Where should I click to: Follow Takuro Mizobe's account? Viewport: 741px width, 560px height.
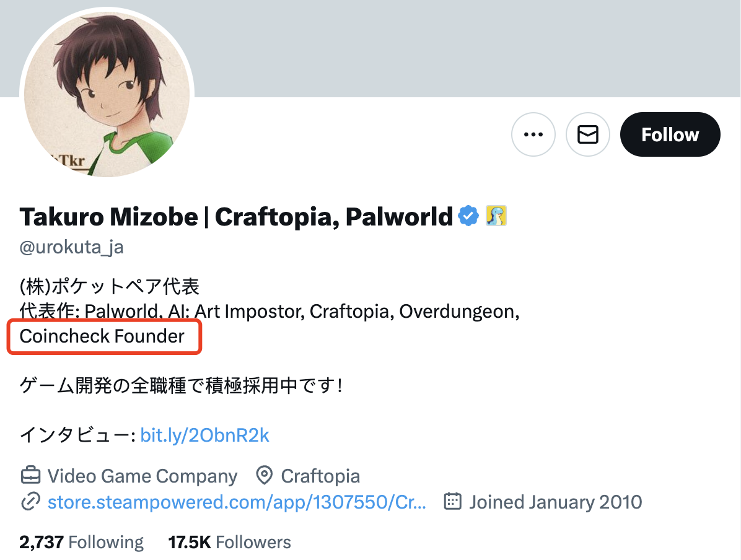tap(670, 134)
